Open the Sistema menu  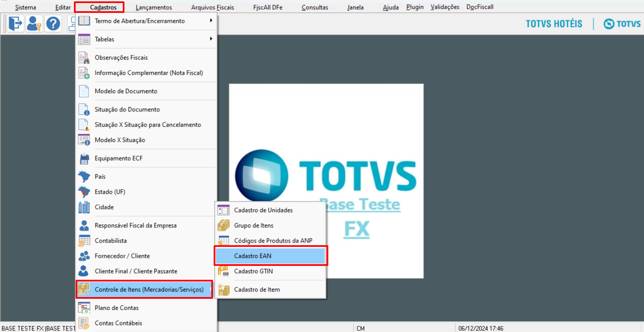pos(25,7)
